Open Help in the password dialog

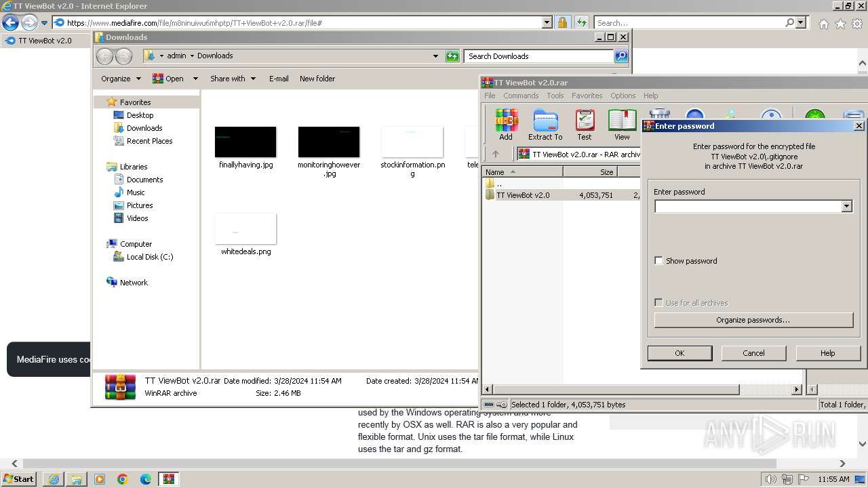pyautogui.click(x=827, y=353)
